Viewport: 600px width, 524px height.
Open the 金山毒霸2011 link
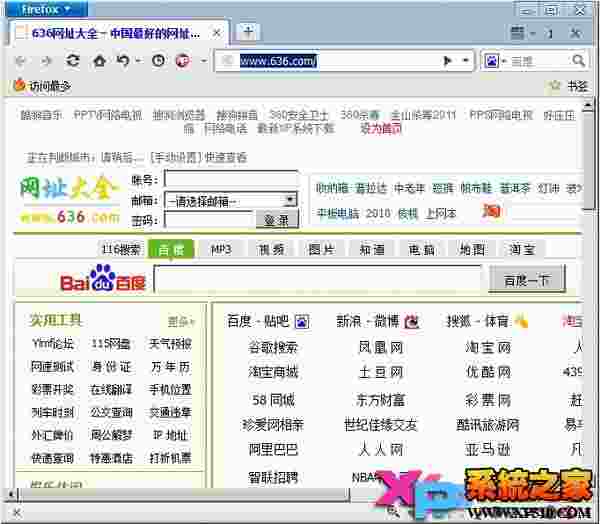point(424,114)
